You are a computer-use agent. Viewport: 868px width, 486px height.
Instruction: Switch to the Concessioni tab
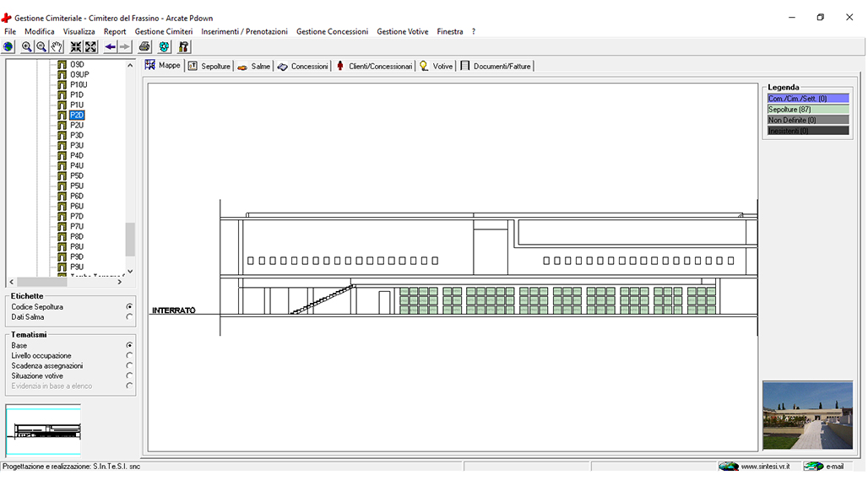click(303, 67)
